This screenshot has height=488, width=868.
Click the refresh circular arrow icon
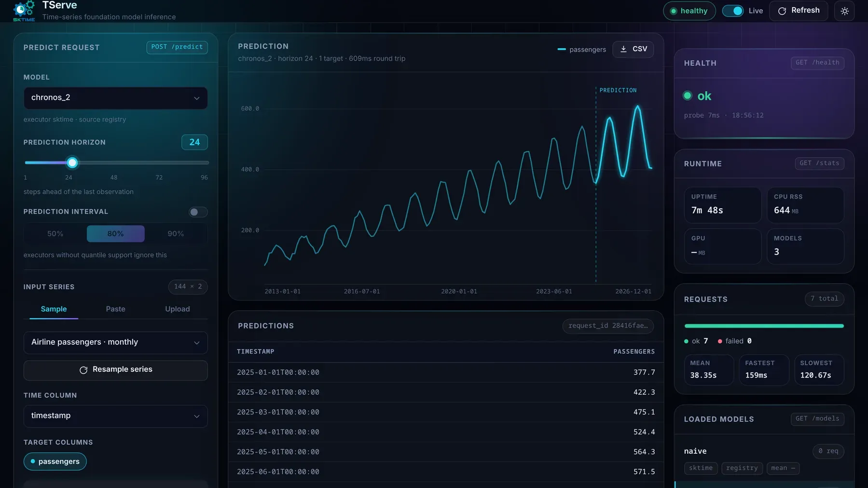pos(782,11)
